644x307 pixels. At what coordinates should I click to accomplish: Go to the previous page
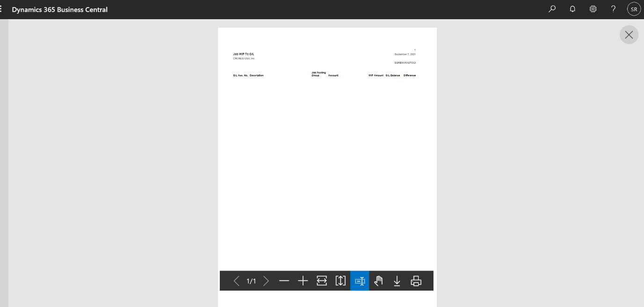[x=236, y=281]
